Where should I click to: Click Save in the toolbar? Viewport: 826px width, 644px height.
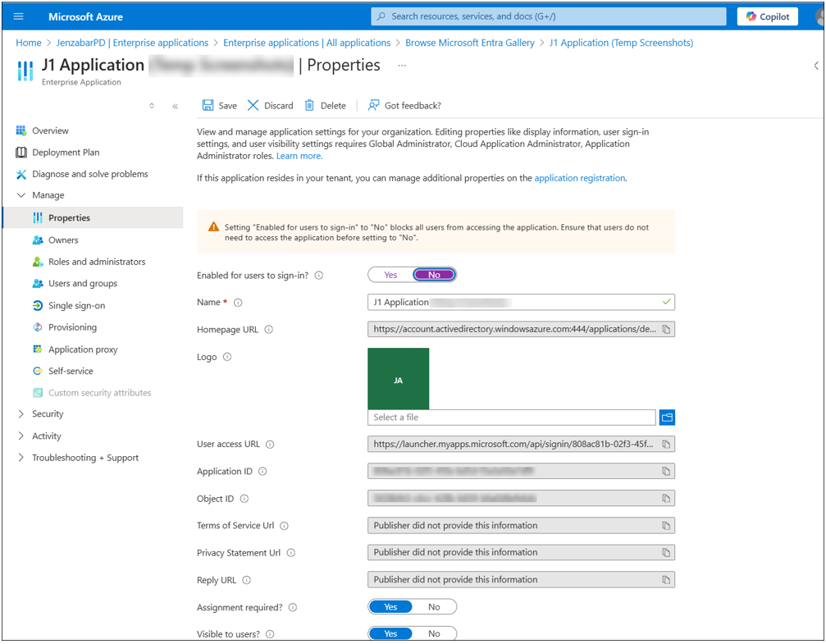tap(220, 105)
